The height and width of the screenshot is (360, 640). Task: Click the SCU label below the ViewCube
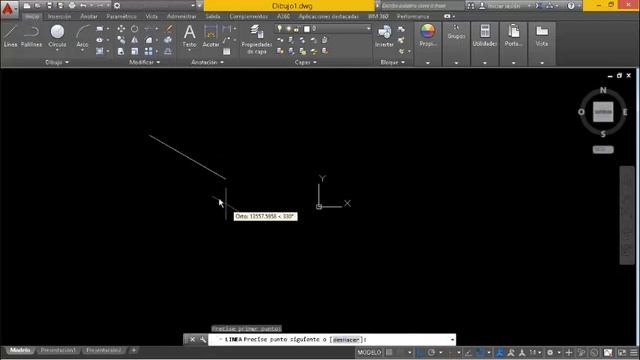[603, 150]
